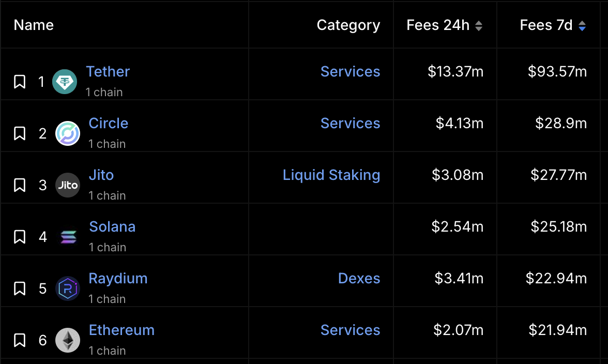Click the bookmark icon beside Tether
Image resolution: width=608 pixels, height=364 pixels.
(19, 81)
